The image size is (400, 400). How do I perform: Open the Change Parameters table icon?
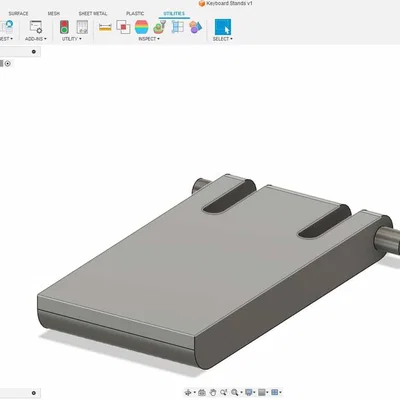(x=82, y=27)
